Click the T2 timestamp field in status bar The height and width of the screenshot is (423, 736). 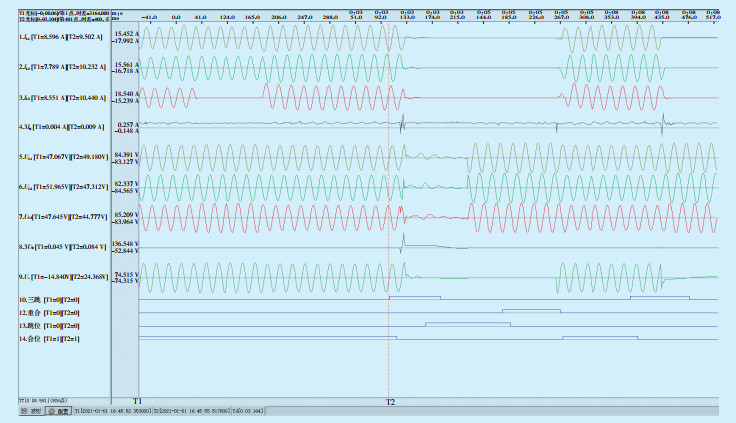tap(192, 411)
